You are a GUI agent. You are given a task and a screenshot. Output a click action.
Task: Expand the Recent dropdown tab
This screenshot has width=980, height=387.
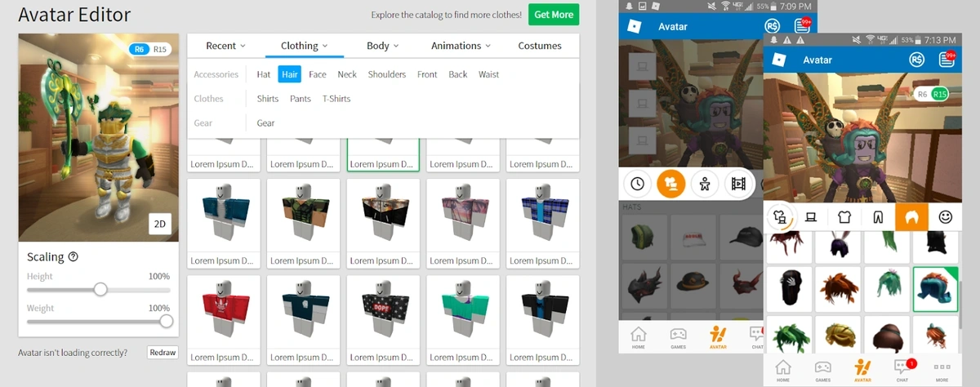click(226, 46)
